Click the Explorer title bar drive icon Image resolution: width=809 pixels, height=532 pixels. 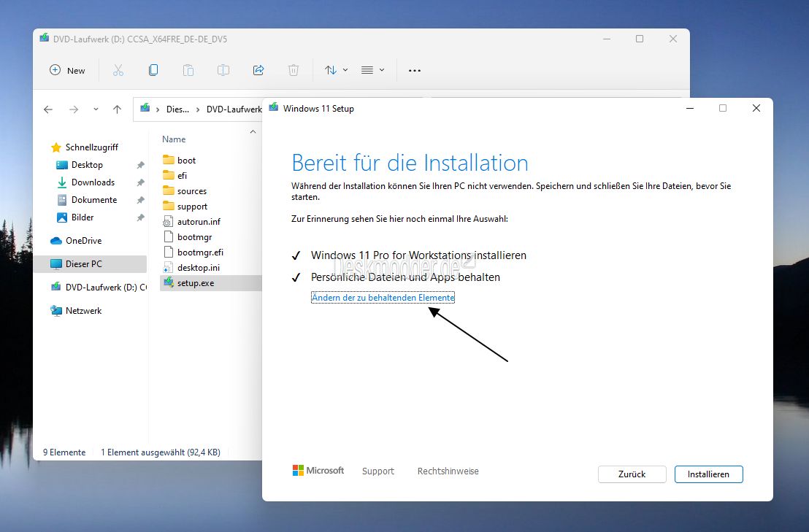click(45, 38)
